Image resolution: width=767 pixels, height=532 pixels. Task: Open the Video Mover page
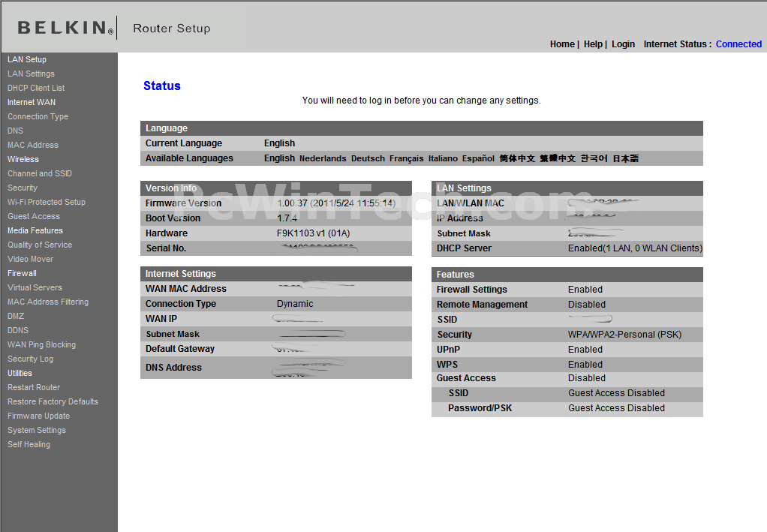[x=30, y=259]
